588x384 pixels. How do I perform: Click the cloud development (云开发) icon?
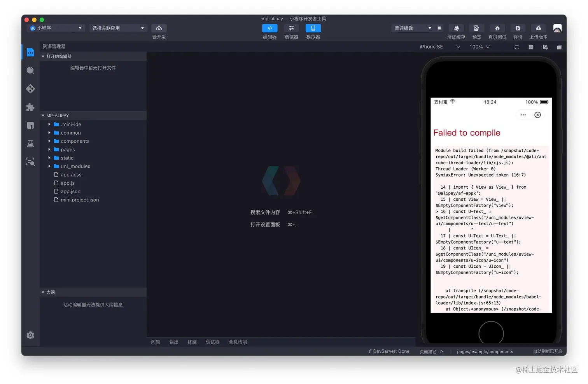159,28
